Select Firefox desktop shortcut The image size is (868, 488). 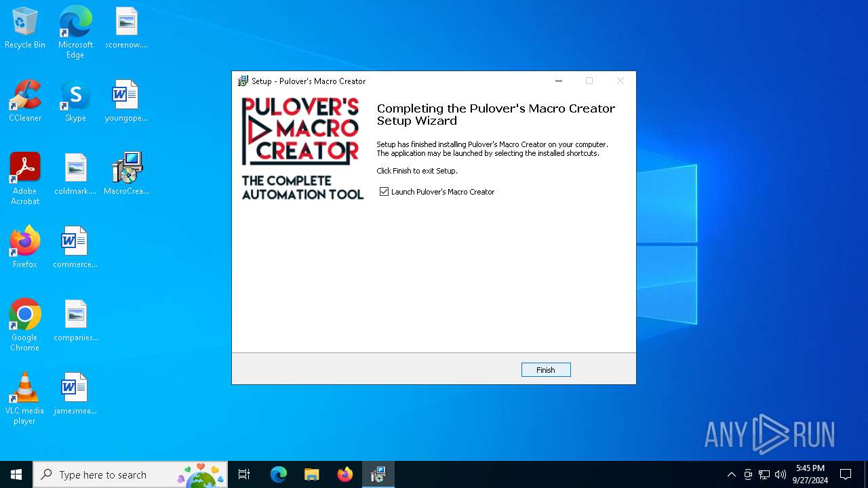click(25, 248)
